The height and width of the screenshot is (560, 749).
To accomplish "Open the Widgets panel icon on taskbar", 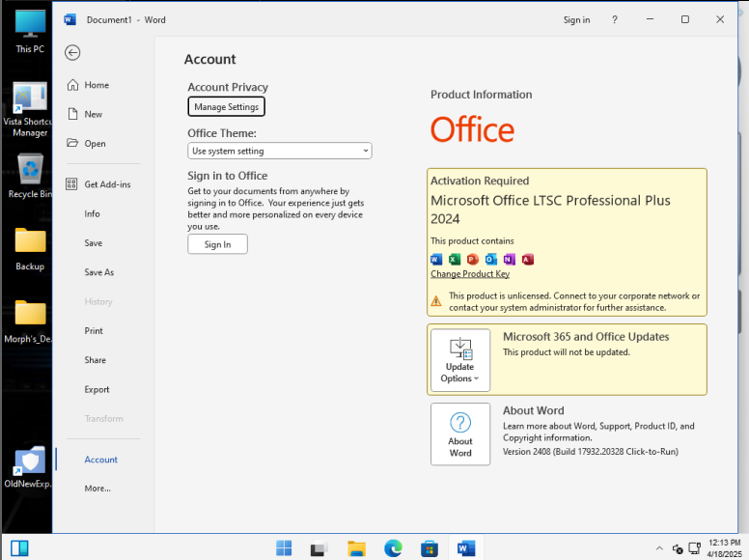I will point(19,548).
